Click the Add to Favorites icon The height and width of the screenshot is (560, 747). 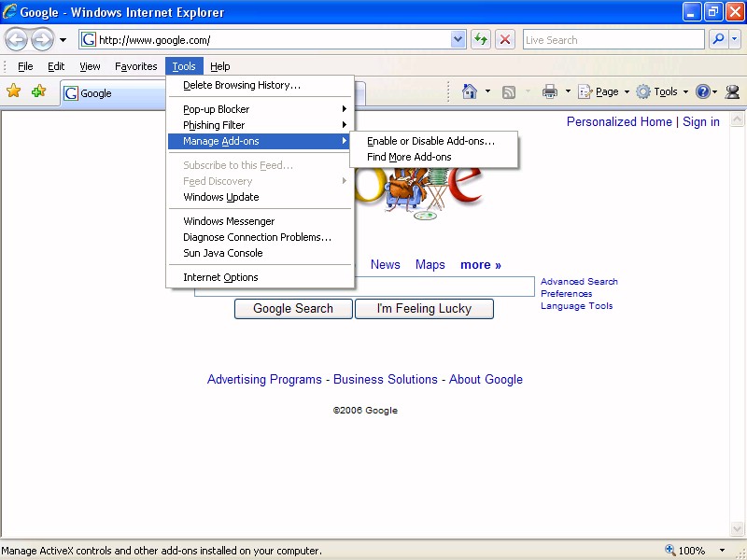38,91
